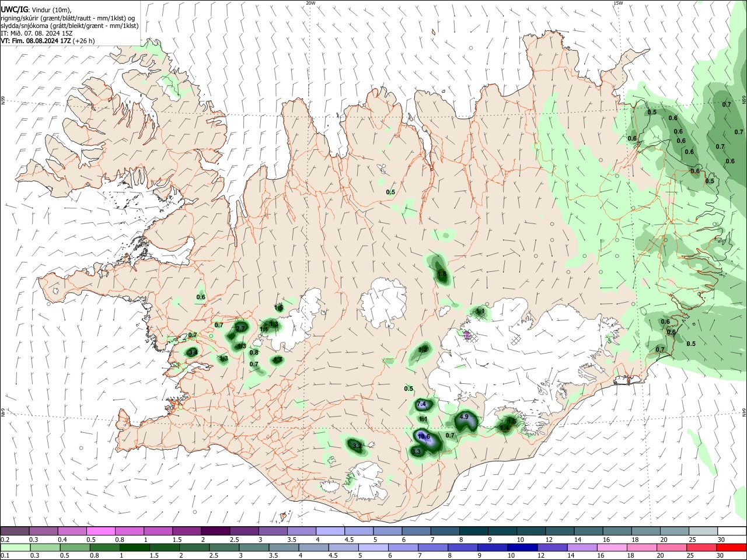Click the dark teal 8 swatch in upper legend

(473, 531)
